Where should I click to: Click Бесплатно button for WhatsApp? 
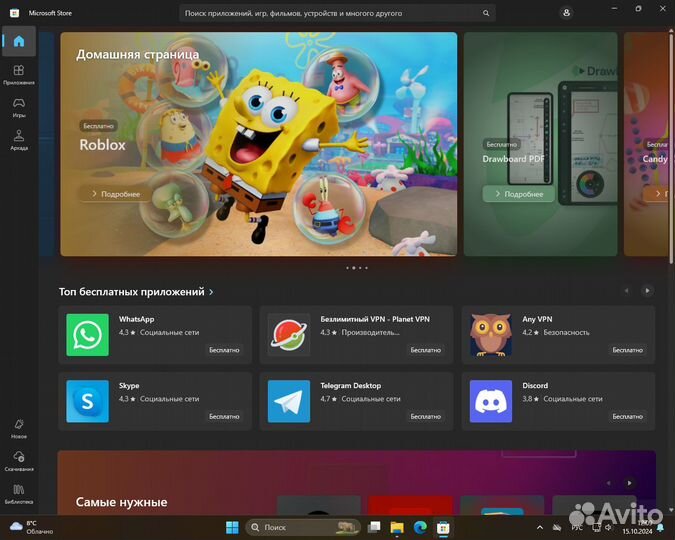click(224, 350)
